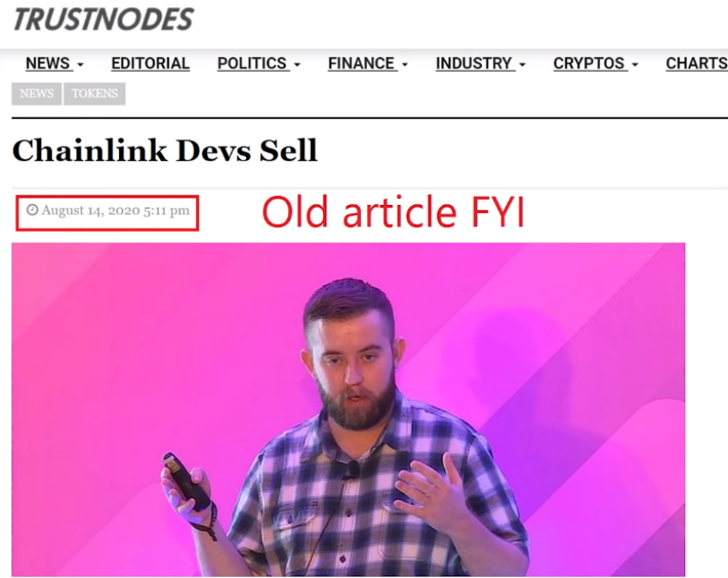Screen dimensions: 728x578
Task: Open the Charts menu item
Action: [696, 64]
